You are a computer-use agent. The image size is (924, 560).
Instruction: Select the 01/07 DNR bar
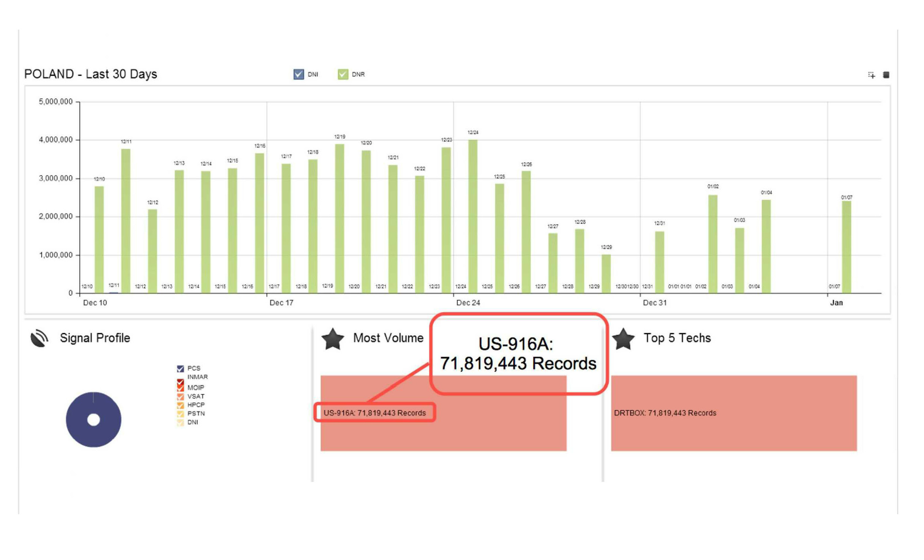[846, 247]
